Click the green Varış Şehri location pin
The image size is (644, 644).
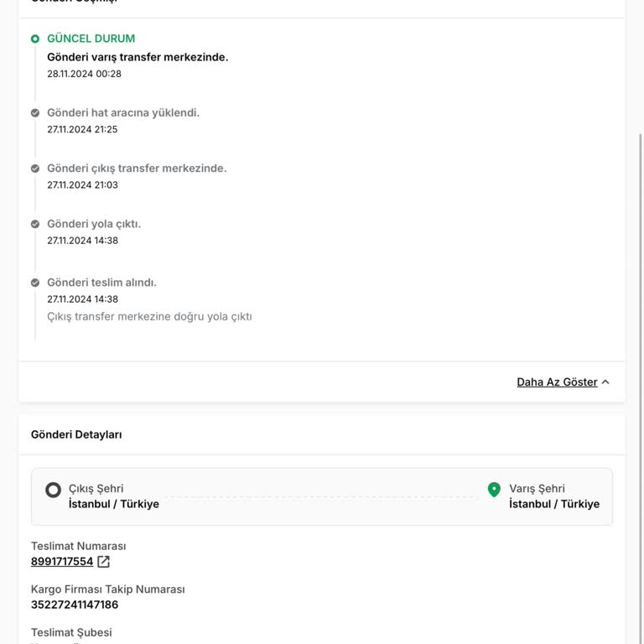(x=494, y=490)
